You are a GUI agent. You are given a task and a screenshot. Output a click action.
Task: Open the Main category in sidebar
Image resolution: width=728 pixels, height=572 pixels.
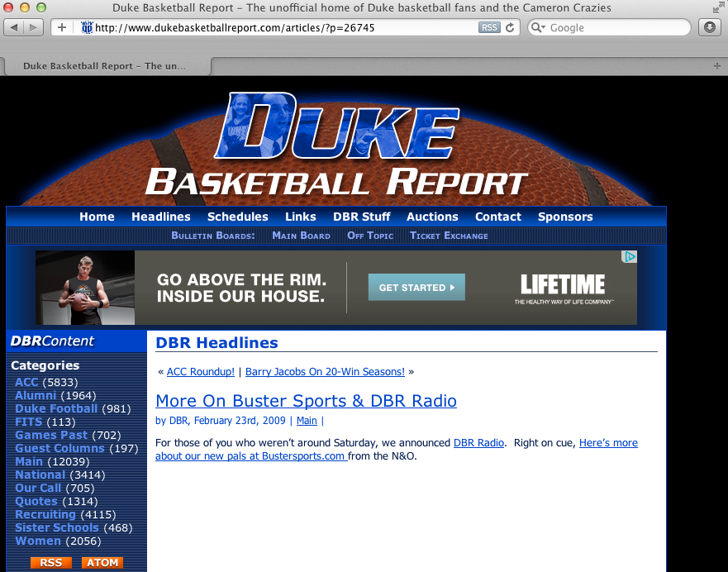(x=29, y=462)
